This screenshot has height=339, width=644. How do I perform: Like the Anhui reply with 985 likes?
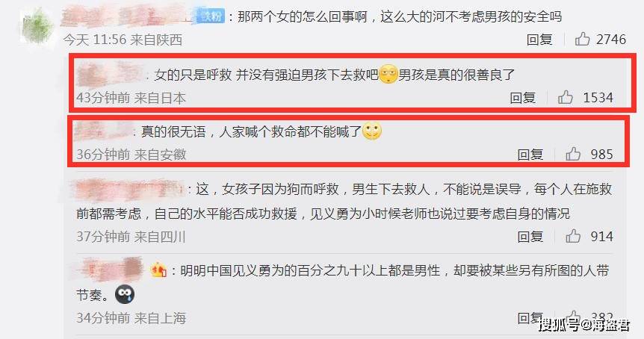coord(572,154)
